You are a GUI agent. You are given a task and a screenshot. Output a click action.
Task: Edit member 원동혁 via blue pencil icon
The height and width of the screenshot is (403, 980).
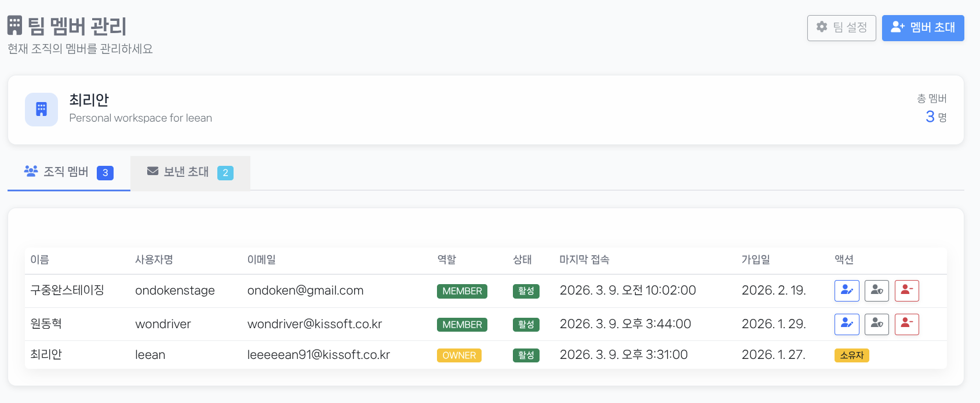click(847, 324)
